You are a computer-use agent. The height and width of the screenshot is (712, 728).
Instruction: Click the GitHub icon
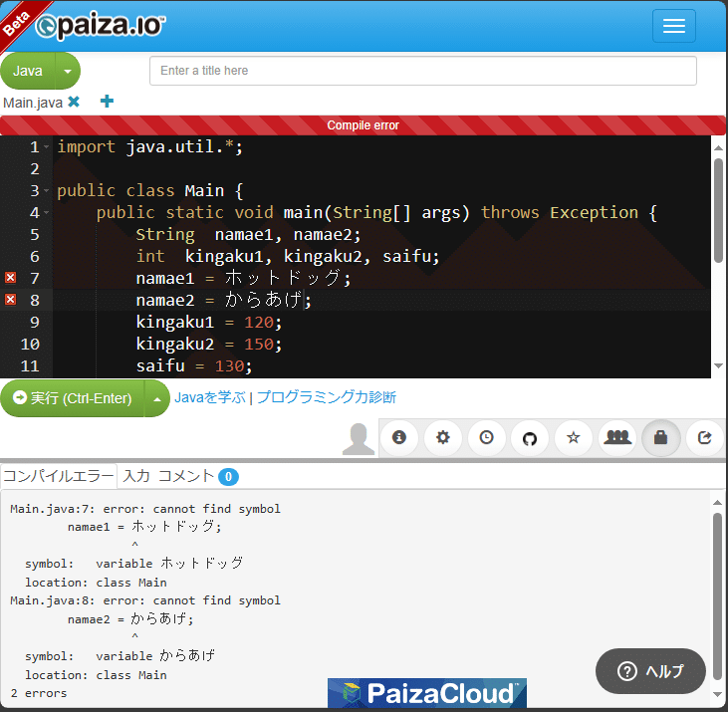point(529,437)
